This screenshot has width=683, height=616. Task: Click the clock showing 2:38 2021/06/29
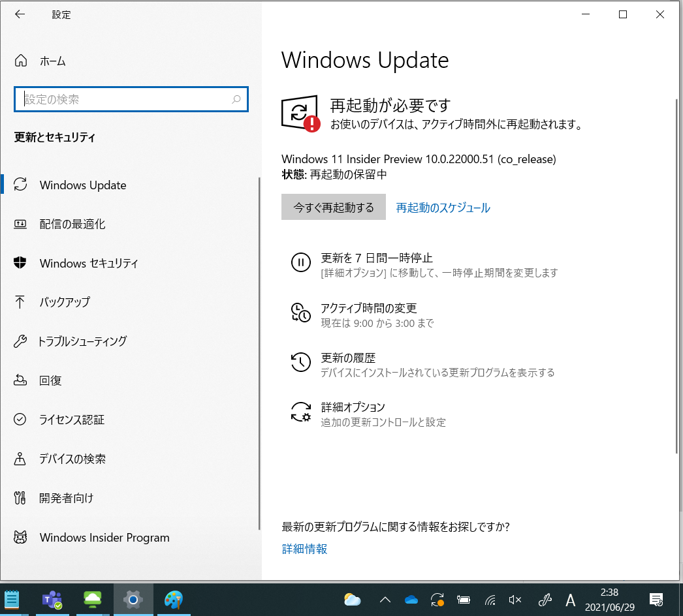pyautogui.click(x=609, y=600)
